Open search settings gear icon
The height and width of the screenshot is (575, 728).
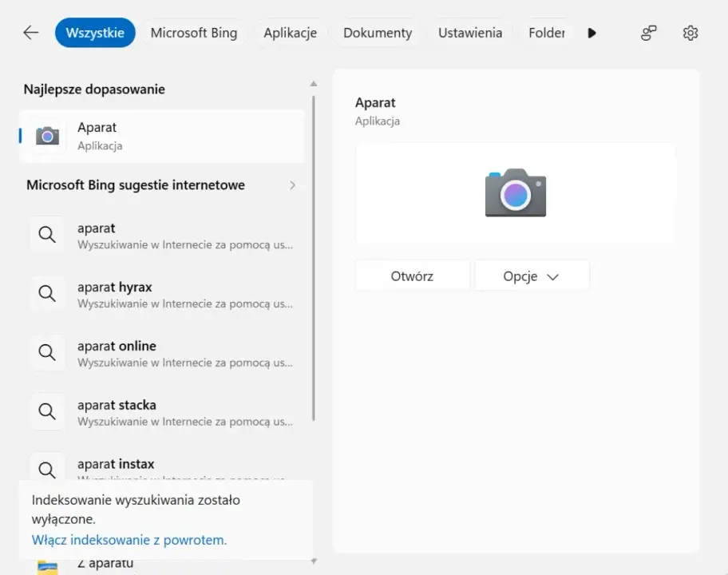(690, 33)
